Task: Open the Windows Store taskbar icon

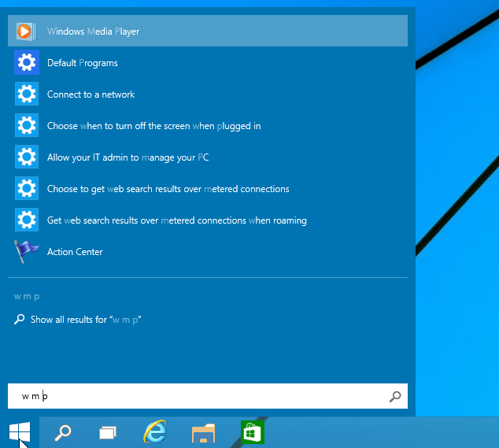Action: click(251, 431)
